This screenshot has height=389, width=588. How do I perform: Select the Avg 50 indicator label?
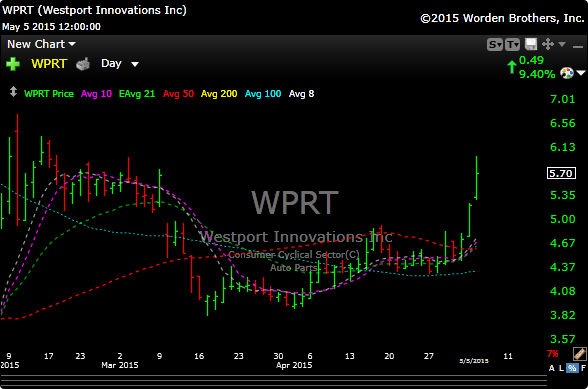pos(178,94)
